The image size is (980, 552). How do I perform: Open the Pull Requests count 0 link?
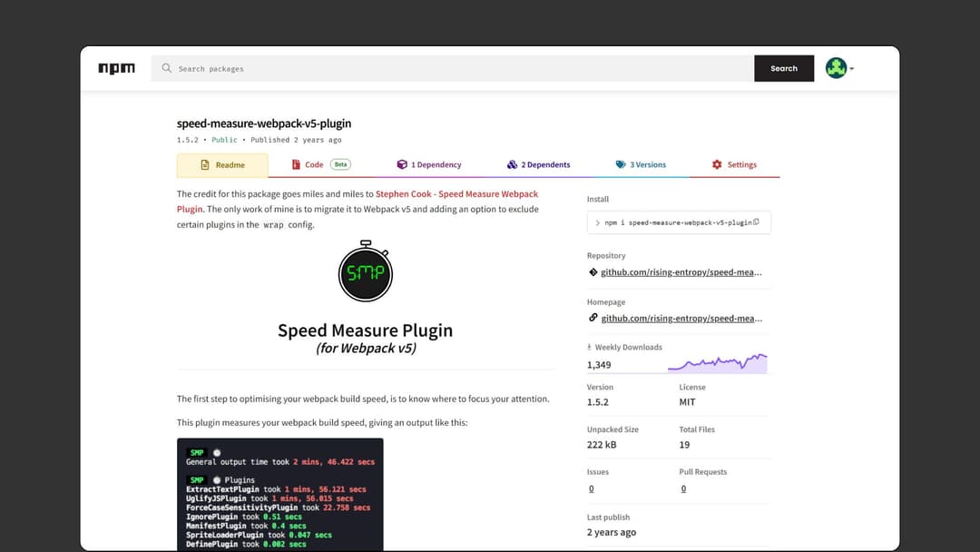(683, 488)
